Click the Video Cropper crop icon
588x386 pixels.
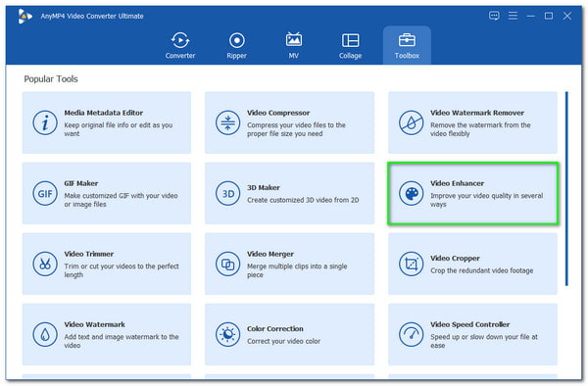[x=411, y=264]
